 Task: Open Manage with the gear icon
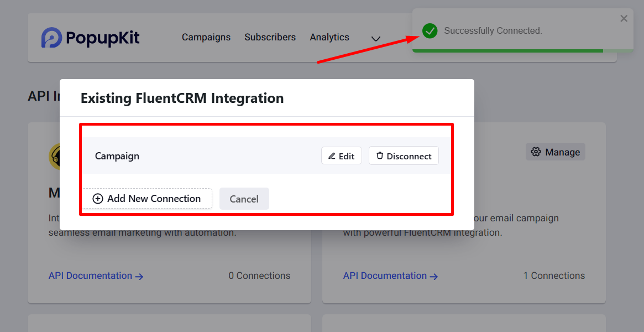(x=555, y=152)
